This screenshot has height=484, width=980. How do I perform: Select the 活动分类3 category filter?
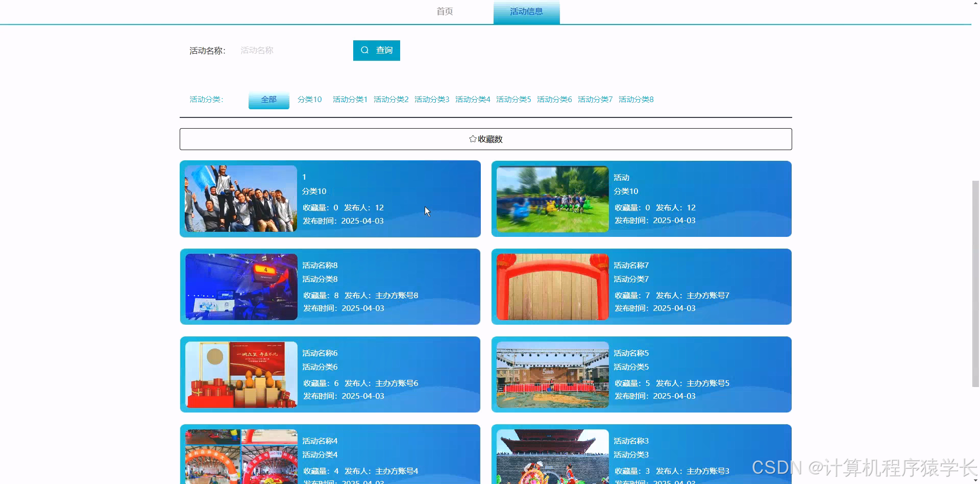[x=431, y=99]
